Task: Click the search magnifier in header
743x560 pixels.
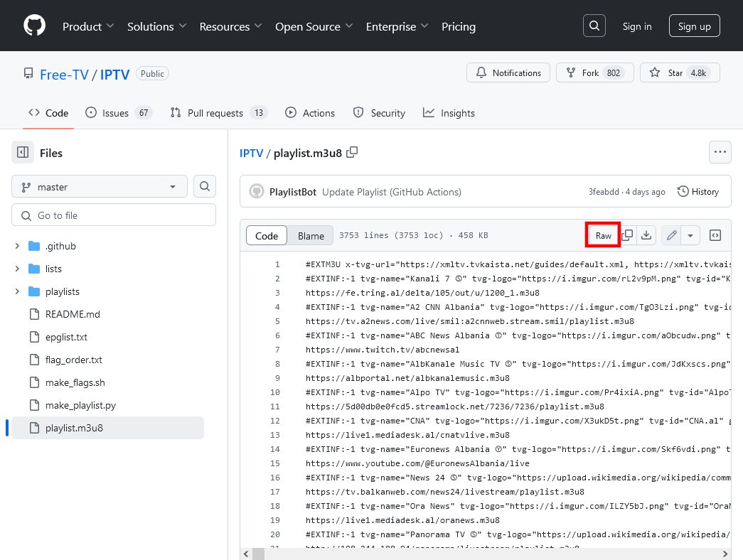Action: 594,26
